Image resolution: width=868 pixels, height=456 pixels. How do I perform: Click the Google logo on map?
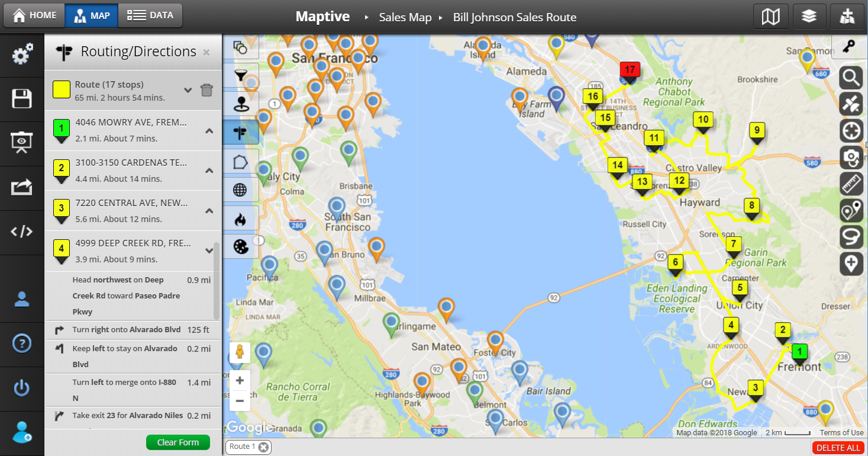click(249, 427)
